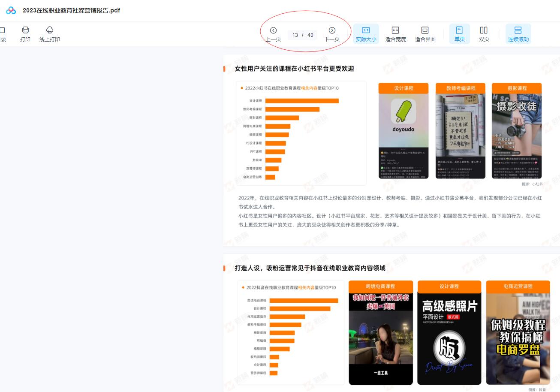Fit page to window (适合界面)
This screenshot has width=560, height=392.
[x=425, y=34]
